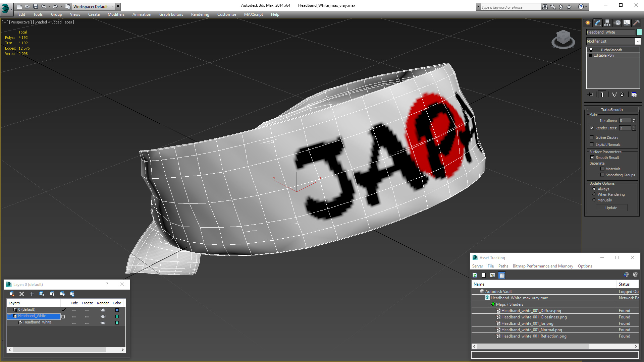Click Select Highlighted Objects and Layers icon
644x362 pixels.
(42, 294)
